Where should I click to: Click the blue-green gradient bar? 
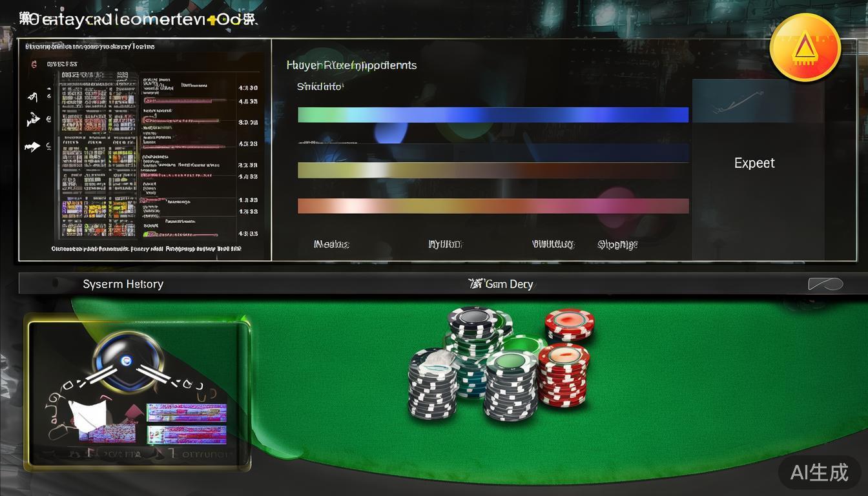[x=493, y=115]
